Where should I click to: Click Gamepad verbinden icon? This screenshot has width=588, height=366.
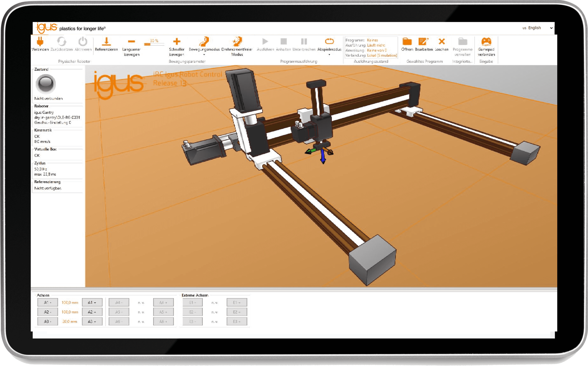click(x=486, y=42)
